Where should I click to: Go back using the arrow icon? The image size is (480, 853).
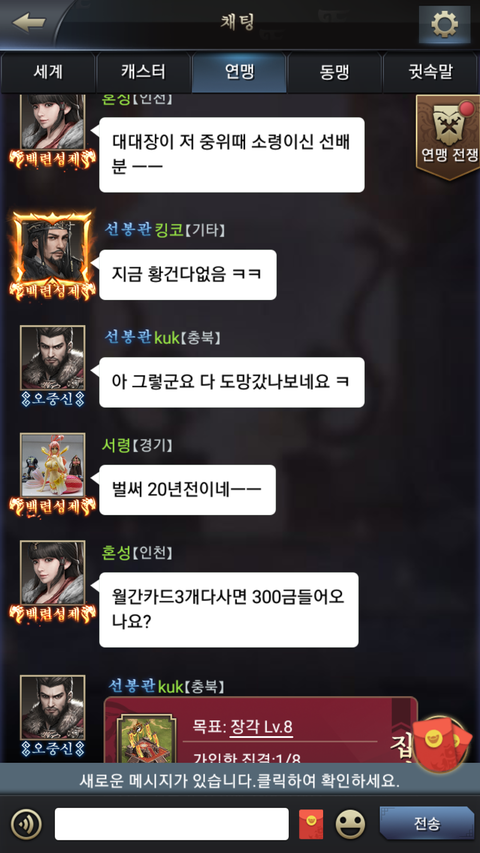pyautogui.click(x=28, y=23)
